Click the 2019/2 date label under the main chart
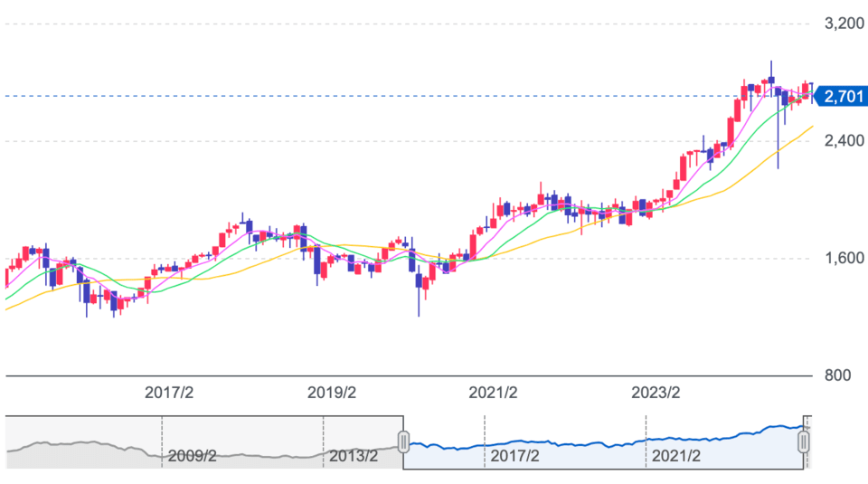 tap(332, 393)
